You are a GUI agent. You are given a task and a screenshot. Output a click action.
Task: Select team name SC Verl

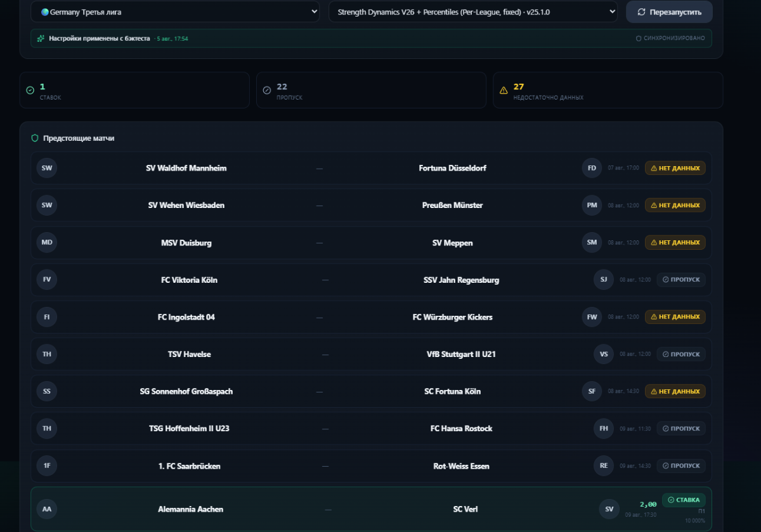click(465, 509)
